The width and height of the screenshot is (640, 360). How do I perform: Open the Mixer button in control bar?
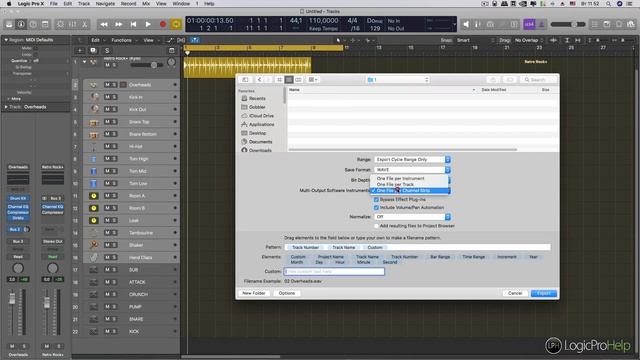pyautogui.click(x=73, y=24)
